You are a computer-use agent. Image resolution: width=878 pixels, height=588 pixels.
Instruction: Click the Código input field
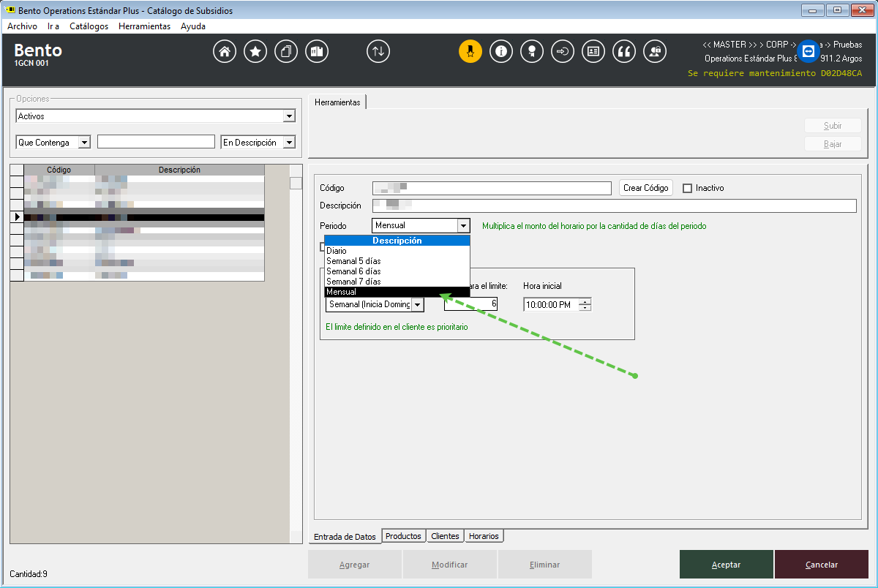tap(492, 188)
